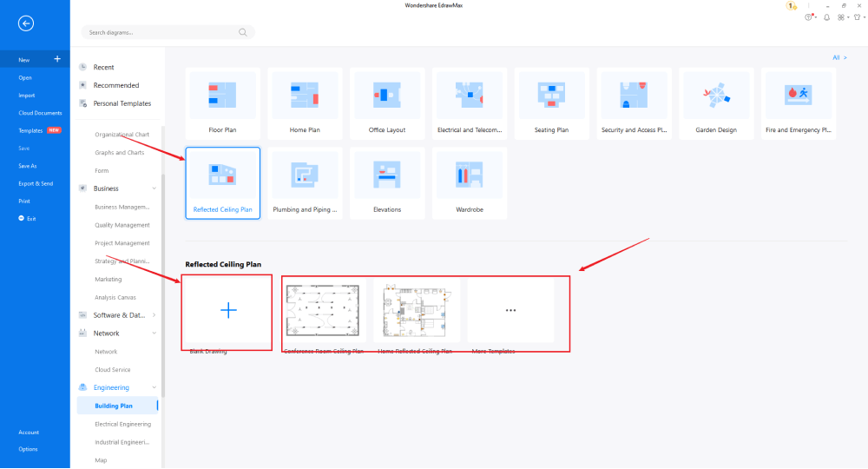The height and width of the screenshot is (469, 868).
Task: Select Marketing category
Action: tap(108, 279)
